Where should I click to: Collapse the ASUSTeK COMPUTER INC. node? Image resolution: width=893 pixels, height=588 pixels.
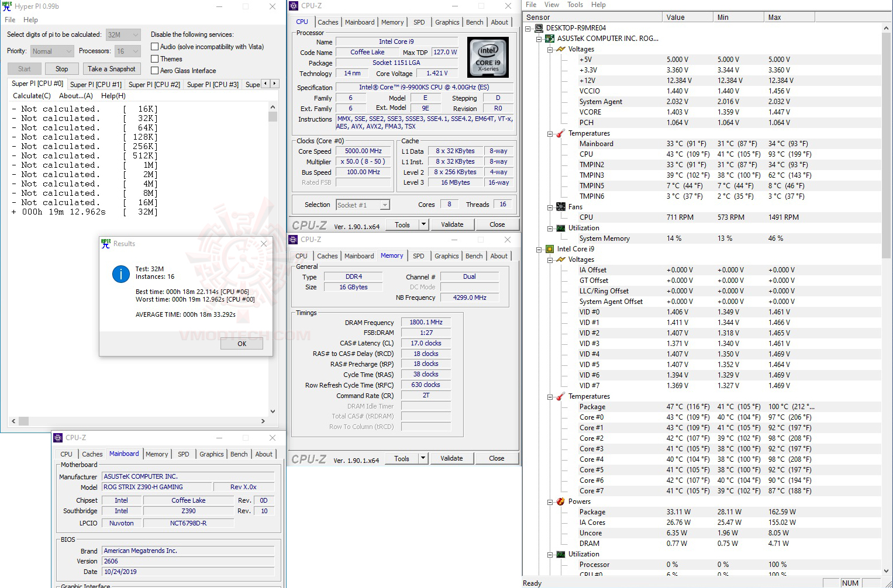coord(539,39)
